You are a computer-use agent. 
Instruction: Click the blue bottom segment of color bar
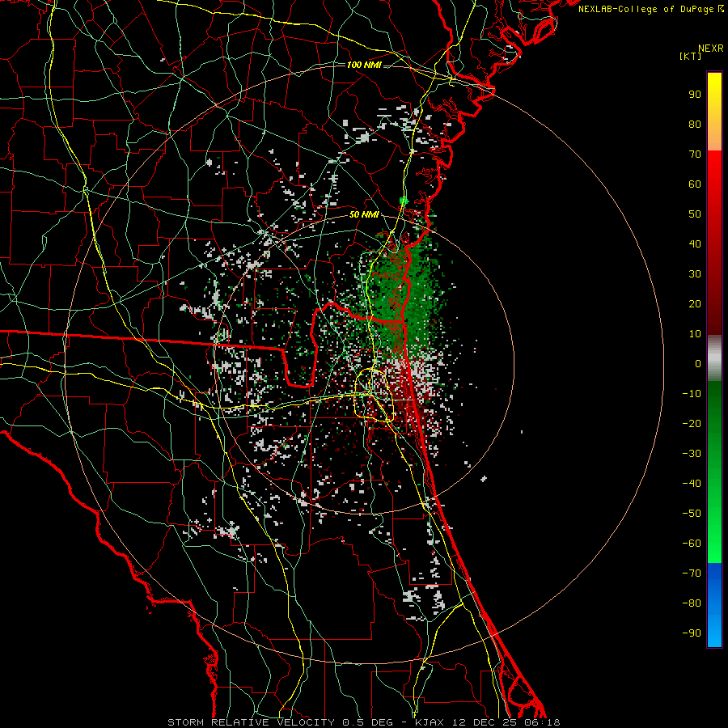(714, 605)
